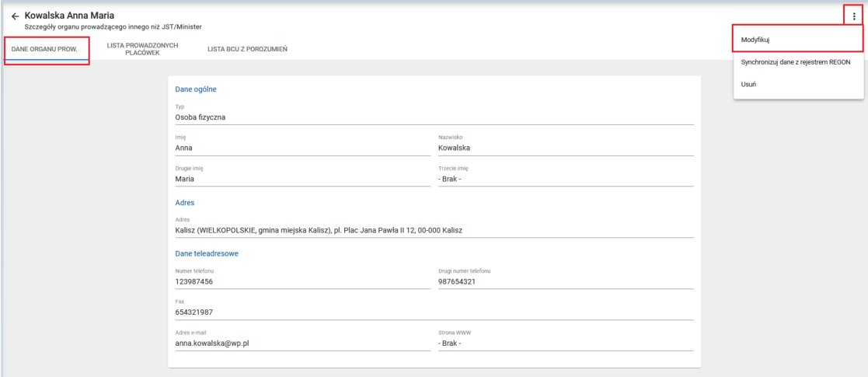Click the Fax field 654321987
The height and width of the screenshot is (377, 868).
pos(434,312)
